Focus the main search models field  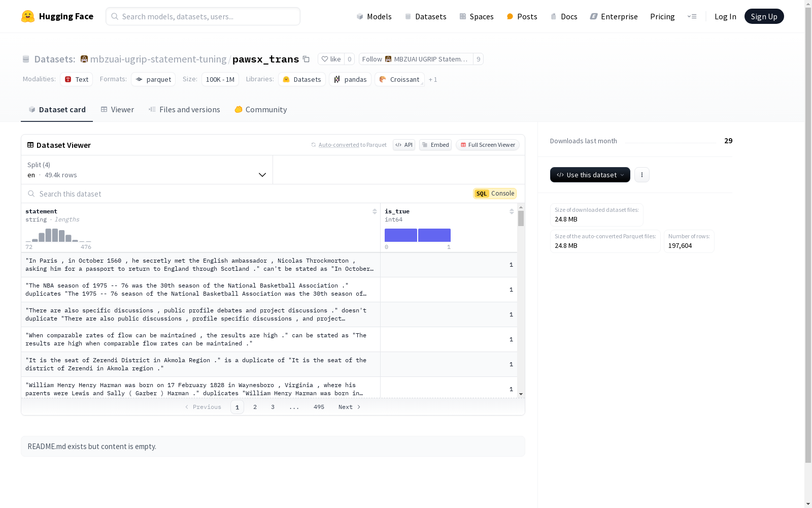[x=203, y=16]
